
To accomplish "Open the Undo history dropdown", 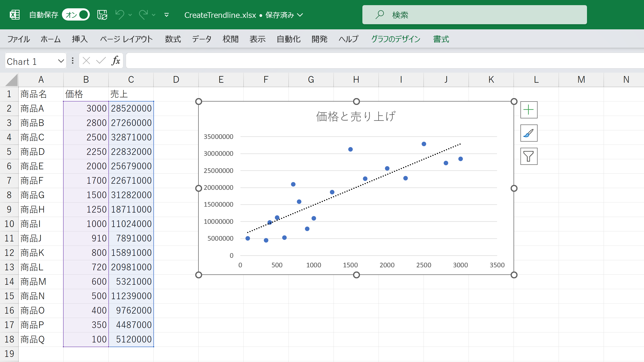I will pyautogui.click(x=130, y=15).
